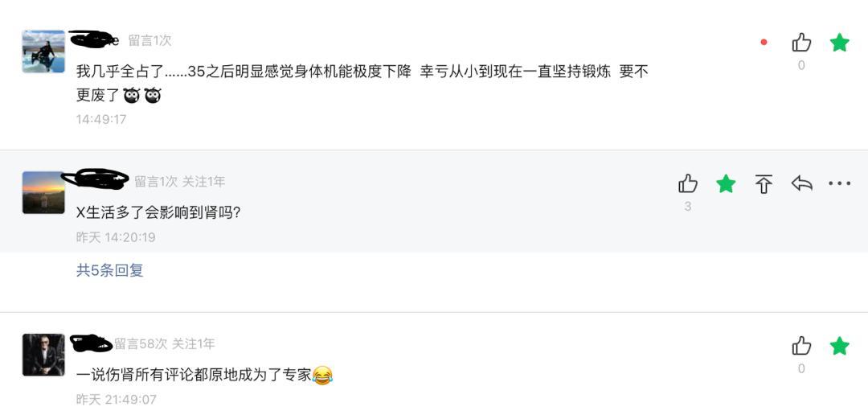This screenshot has height=415, width=868.
Task: Open third commenter's white-haired man avatar
Action: click(43, 355)
